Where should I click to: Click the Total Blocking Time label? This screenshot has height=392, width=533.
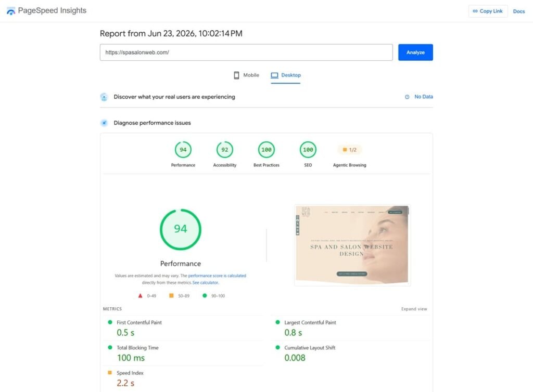(137, 347)
